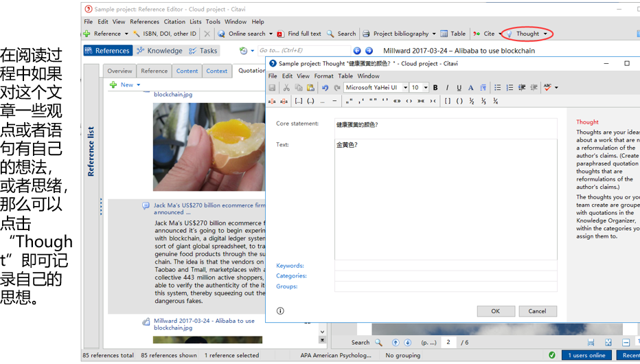Focus the Core statement field
Image resolution: width=640 pixels, height=364 pixels.
(x=446, y=128)
